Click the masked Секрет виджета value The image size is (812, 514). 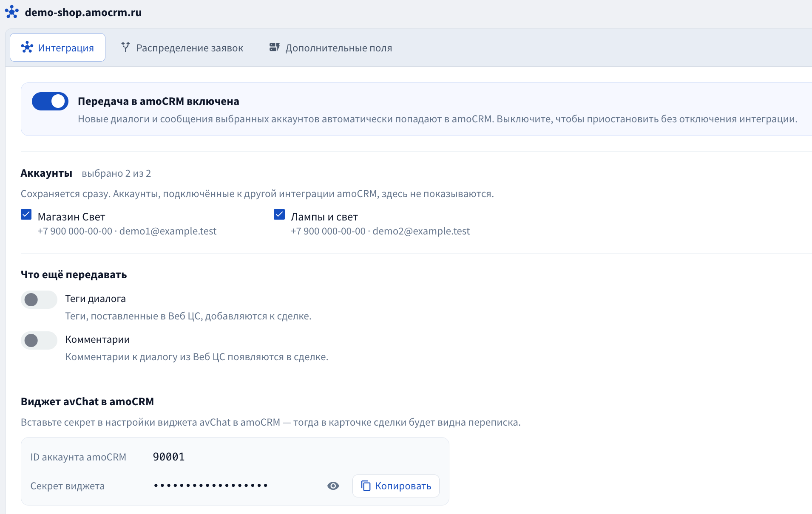click(x=211, y=485)
